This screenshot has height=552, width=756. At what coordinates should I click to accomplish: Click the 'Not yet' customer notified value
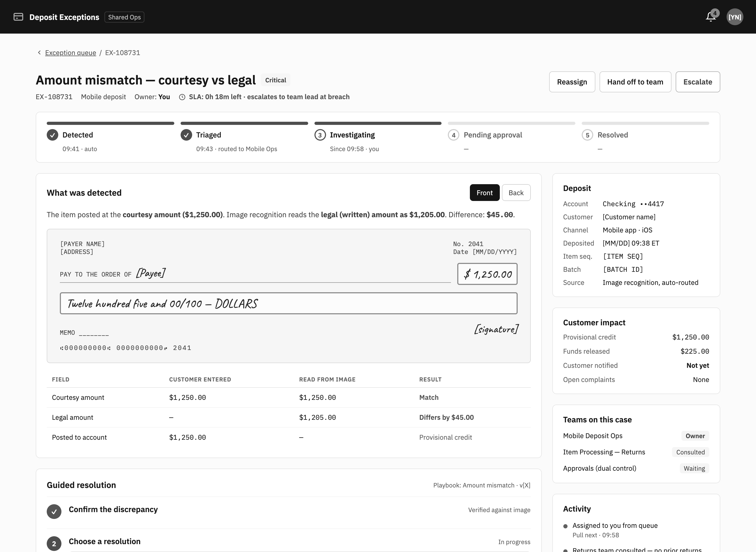697,365
